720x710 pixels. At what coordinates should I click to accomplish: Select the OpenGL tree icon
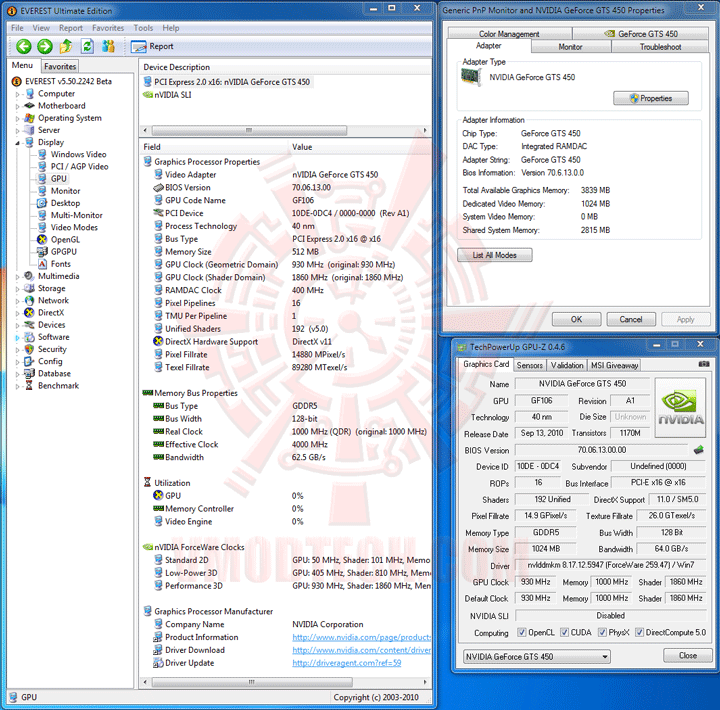pyautogui.click(x=42, y=239)
